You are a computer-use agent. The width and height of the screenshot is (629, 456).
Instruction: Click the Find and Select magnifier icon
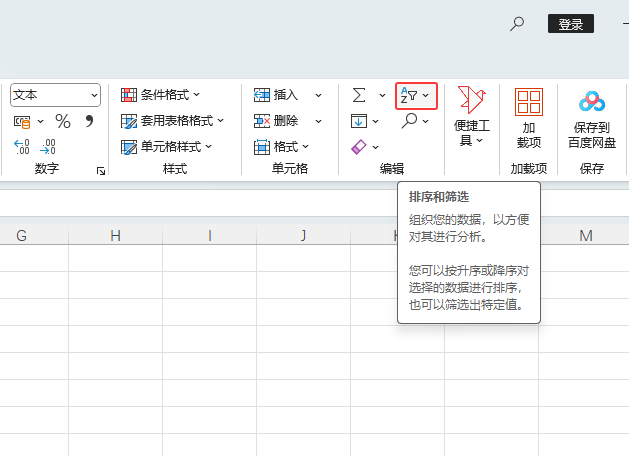[x=409, y=121]
